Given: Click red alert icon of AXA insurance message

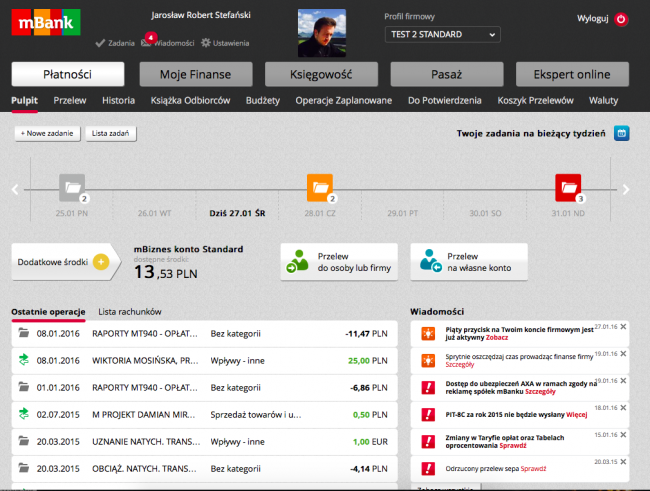Looking at the screenshot, I should (428, 387).
